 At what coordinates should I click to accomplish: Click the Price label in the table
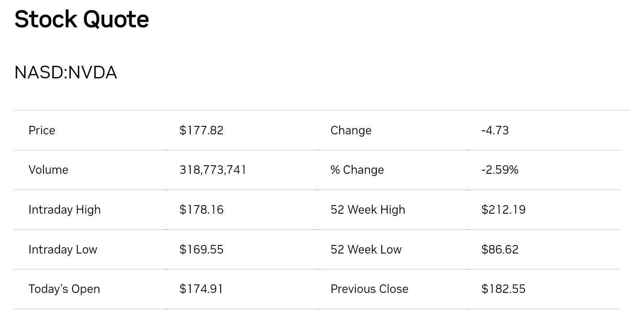(x=42, y=130)
